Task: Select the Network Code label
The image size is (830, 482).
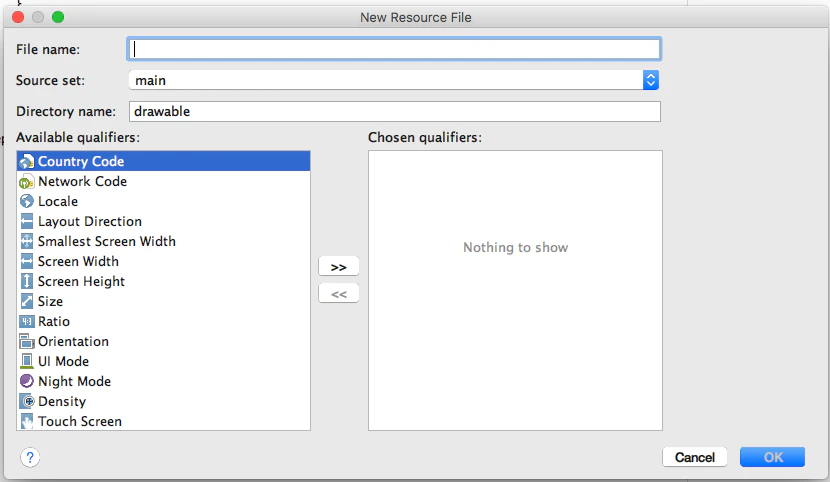Action: pos(83,181)
